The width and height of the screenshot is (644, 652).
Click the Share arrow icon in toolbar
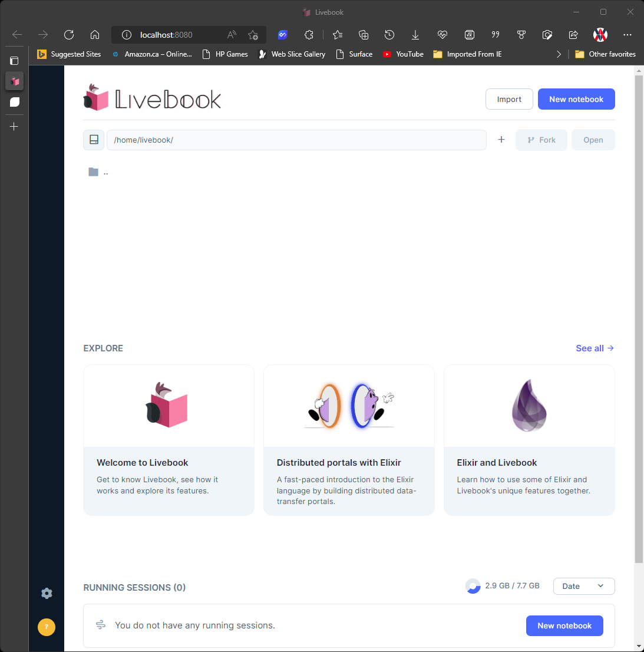tap(573, 35)
